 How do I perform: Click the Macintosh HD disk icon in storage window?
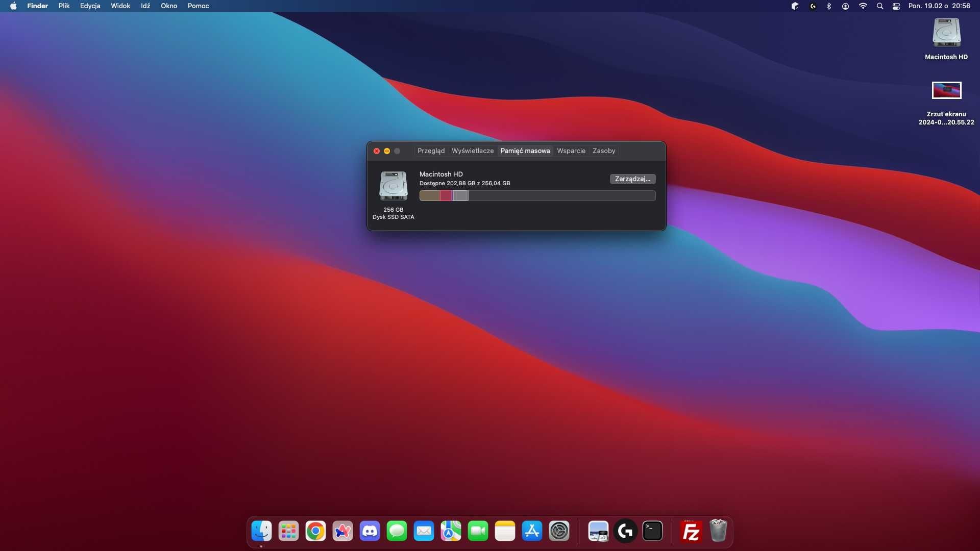coord(393,186)
